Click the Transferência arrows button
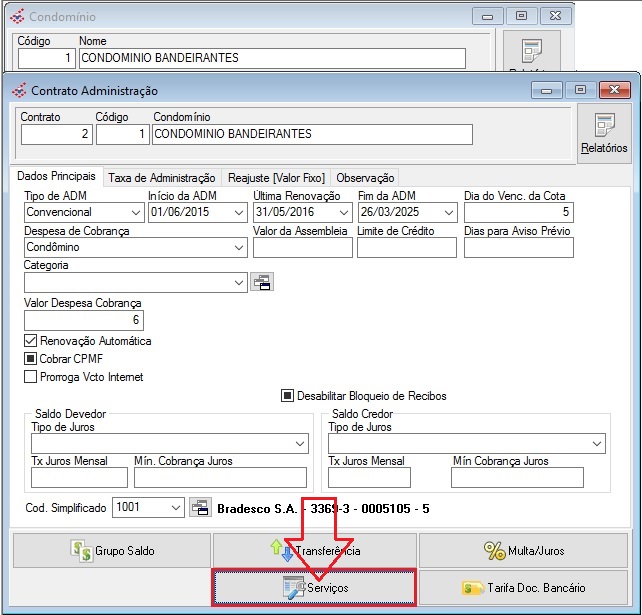 (x=314, y=550)
